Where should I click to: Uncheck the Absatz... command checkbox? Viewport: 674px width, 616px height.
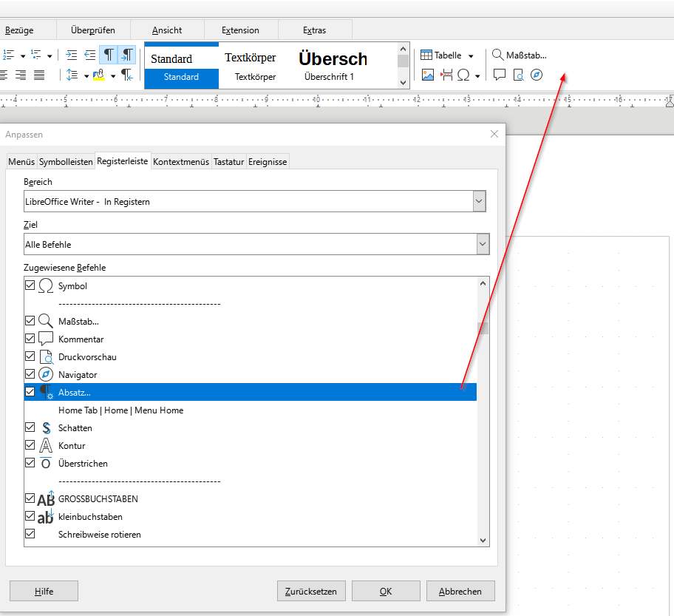[x=30, y=391]
